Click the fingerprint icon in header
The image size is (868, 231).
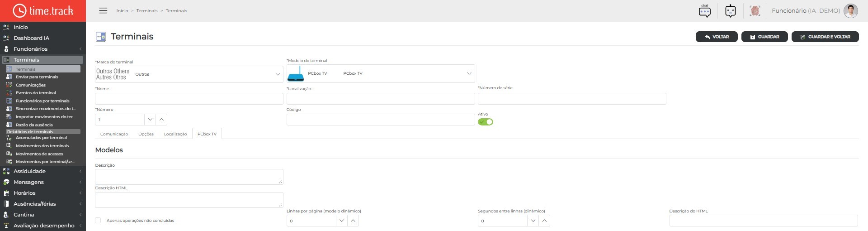[755, 11]
